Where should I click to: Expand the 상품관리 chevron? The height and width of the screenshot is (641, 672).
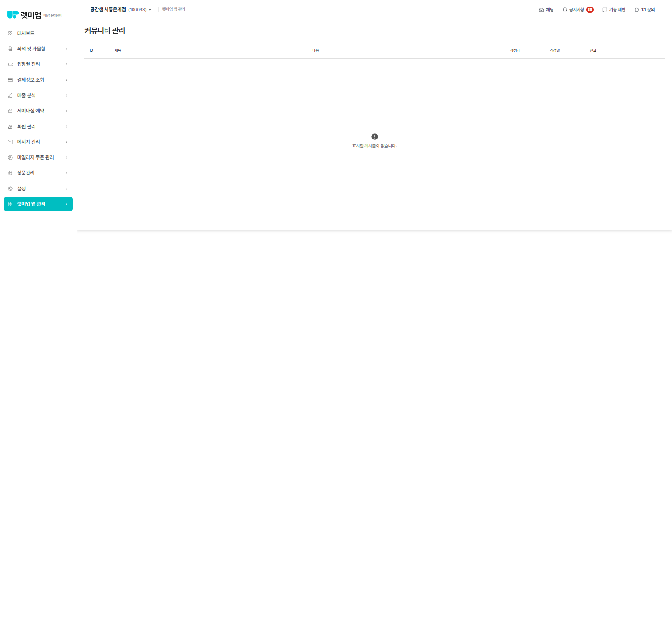(66, 173)
